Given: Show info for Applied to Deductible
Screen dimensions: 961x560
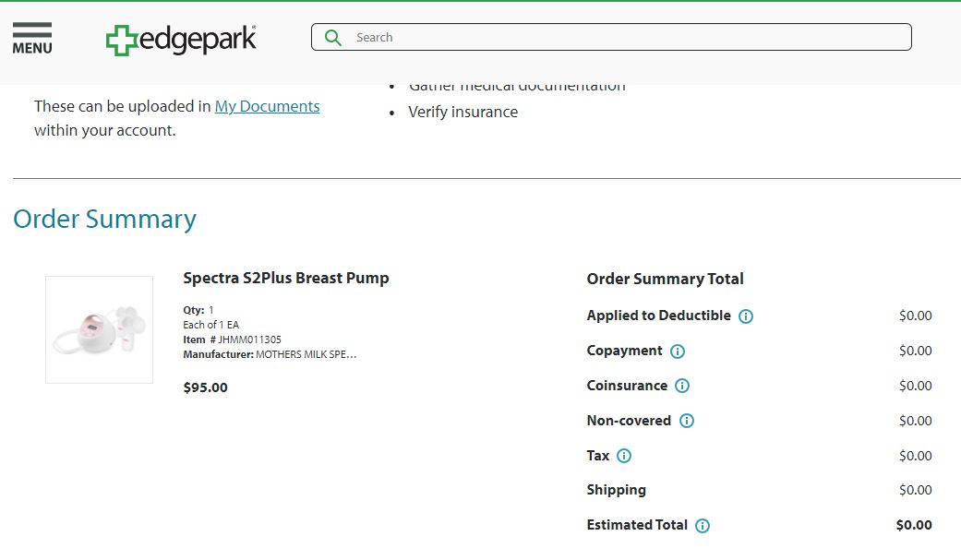Looking at the screenshot, I should point(745,316).
